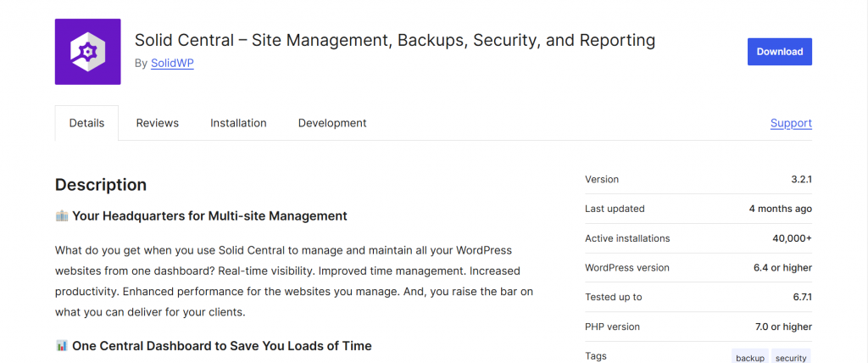Click the 'WordPress version' label
Image resolution: width=868 pixels, height=363 pixels.
click(627, 268)
